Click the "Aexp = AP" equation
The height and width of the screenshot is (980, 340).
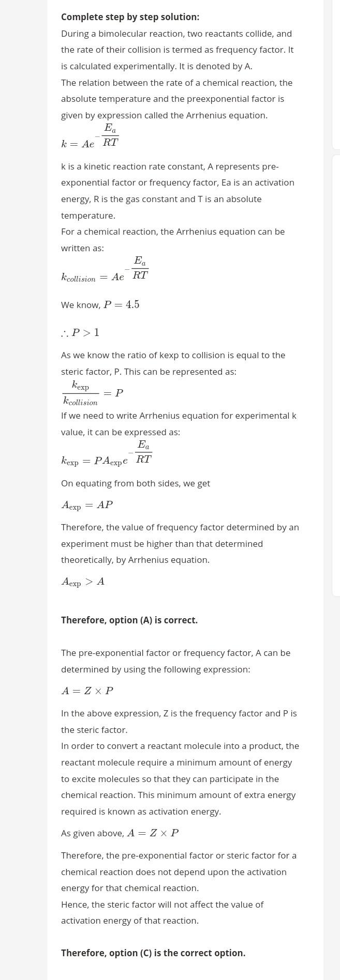click(87, 506)
